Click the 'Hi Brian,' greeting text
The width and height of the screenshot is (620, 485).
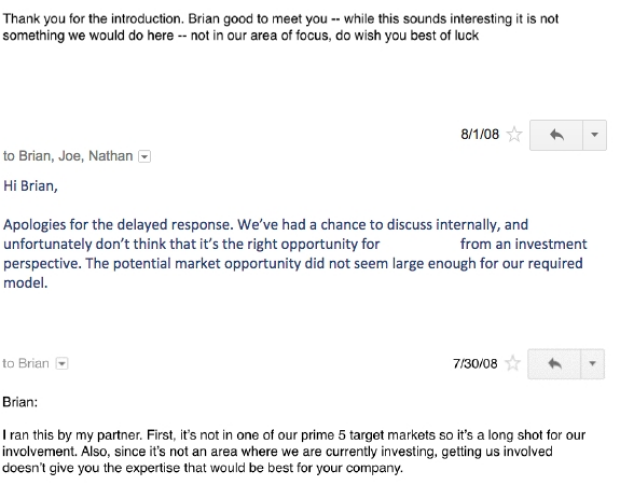point(30,186)
